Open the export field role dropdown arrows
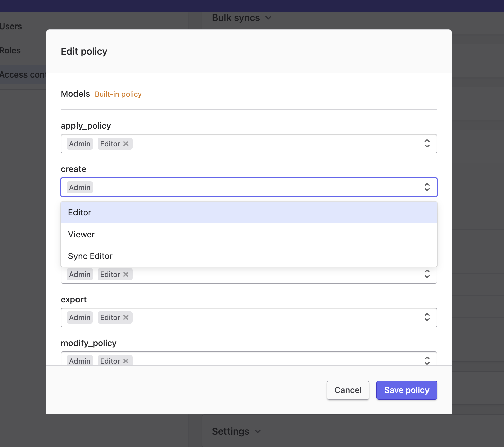This screenshot has height=447, width=504. coord(427,317)
